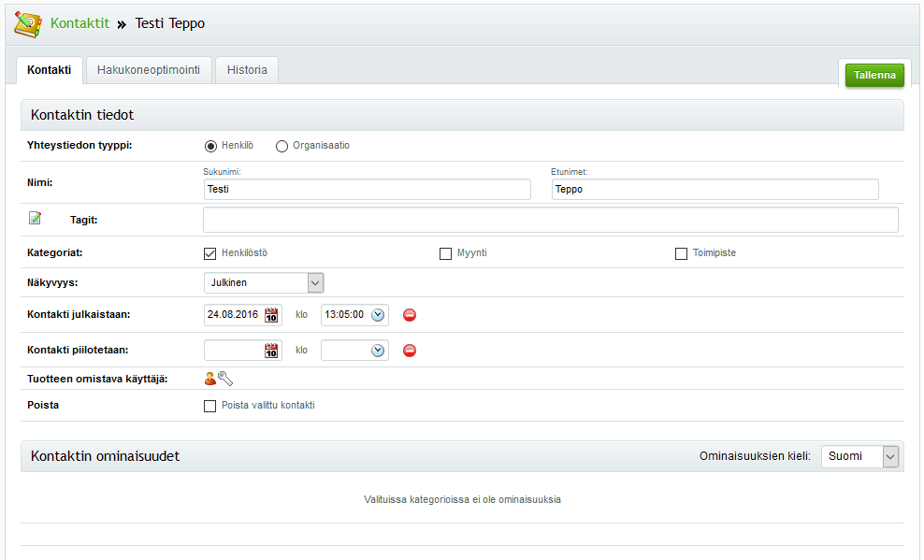
Task: Open calendar for Kontakti julkaistaan date
Action: tap(271, 315)
